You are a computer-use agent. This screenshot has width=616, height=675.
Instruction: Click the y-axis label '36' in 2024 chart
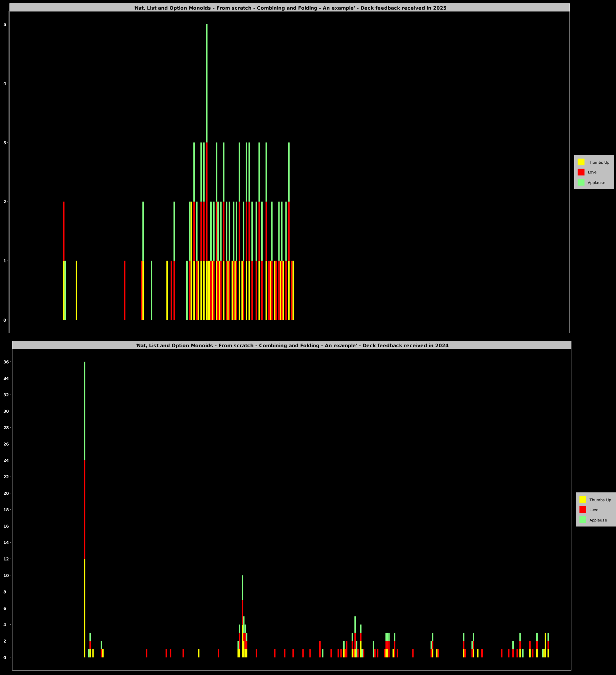click(x=6, y=362)
